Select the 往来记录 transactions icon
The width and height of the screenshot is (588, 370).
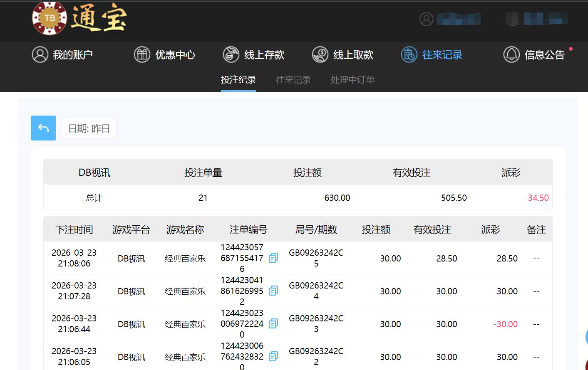pos(409,54)
